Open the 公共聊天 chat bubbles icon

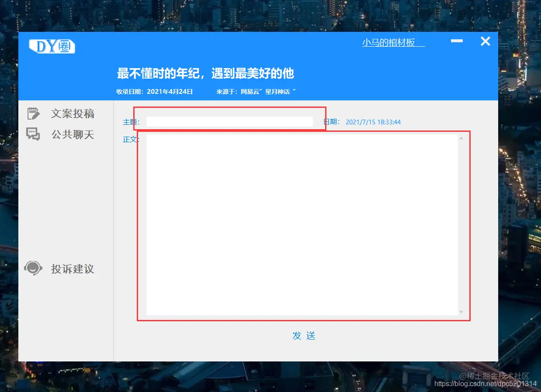pos(33,134)
